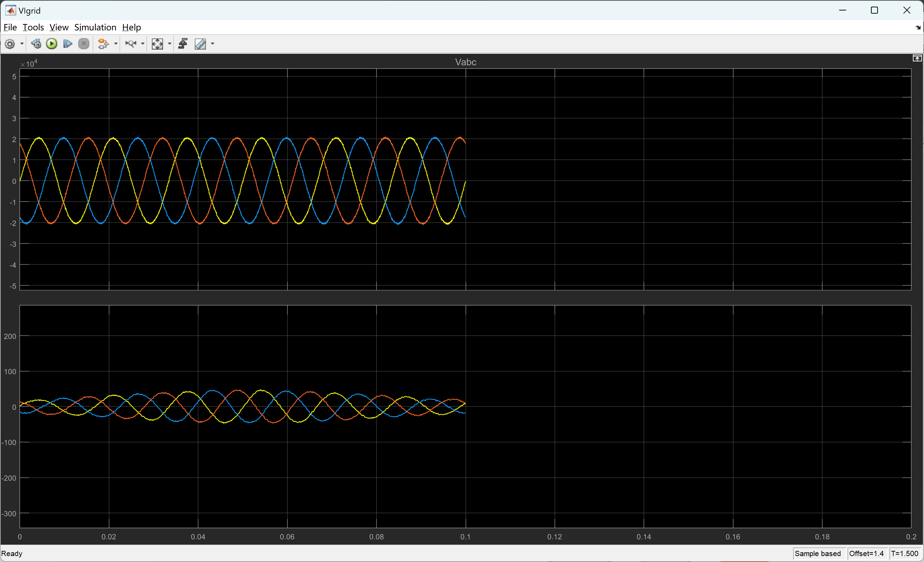Viewport: 924px width, 562px height.
Task: Maximize the Vlgrid window
Action: click(x=874, y=10)
